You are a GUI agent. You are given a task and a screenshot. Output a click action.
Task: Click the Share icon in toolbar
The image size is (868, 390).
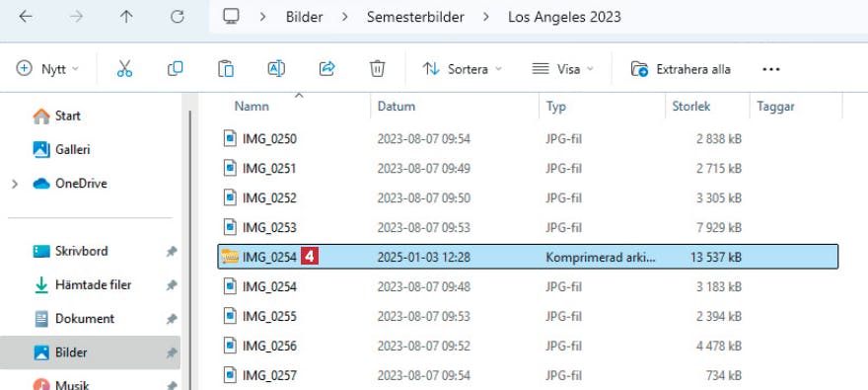pyautogui.click(x=327, y=69)
